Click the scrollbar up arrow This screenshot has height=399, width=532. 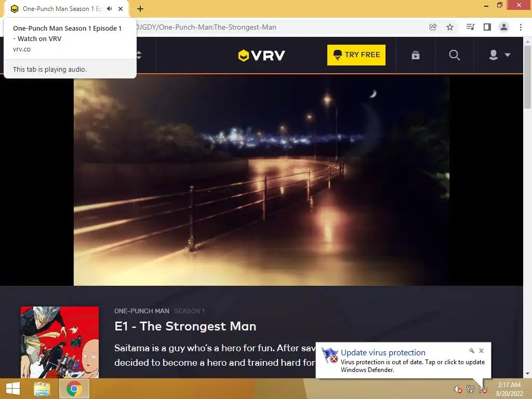[x=527, y=41]
